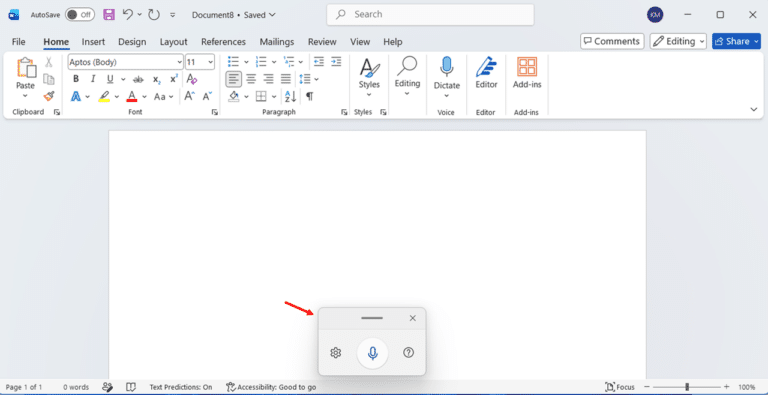Switch to the References tab
This screenshot has height=395, width=768.
(223, 42)
